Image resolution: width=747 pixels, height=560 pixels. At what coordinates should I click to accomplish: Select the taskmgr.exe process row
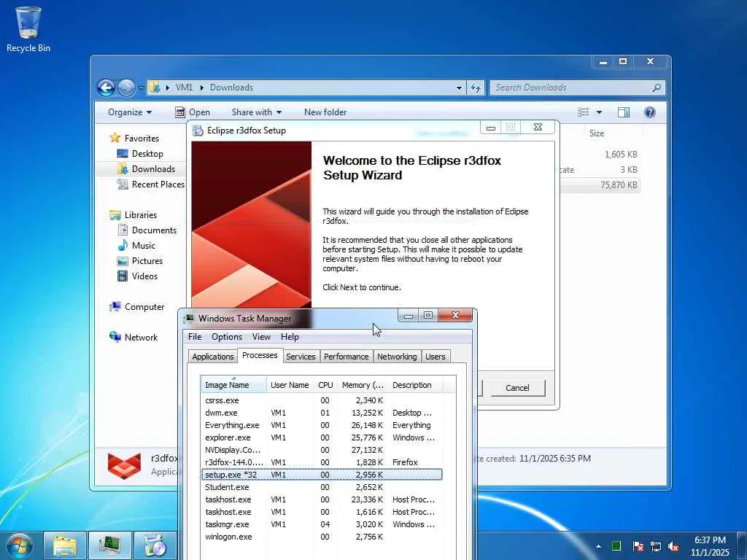point(322,524)
